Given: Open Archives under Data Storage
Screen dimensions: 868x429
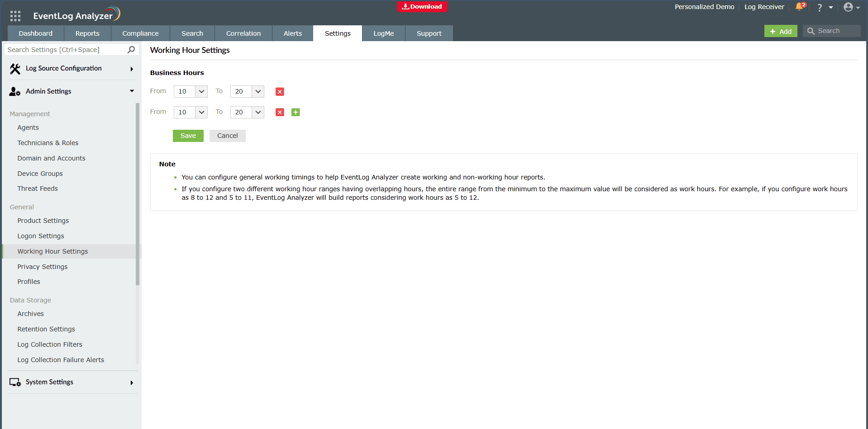Looking at the screenshot, I should pos(30,314).
